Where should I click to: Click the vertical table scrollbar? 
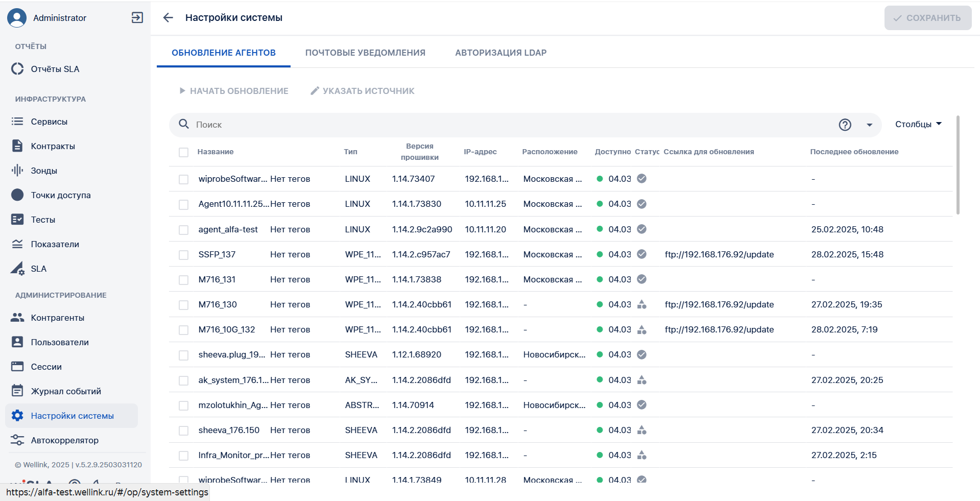point(958,164)
